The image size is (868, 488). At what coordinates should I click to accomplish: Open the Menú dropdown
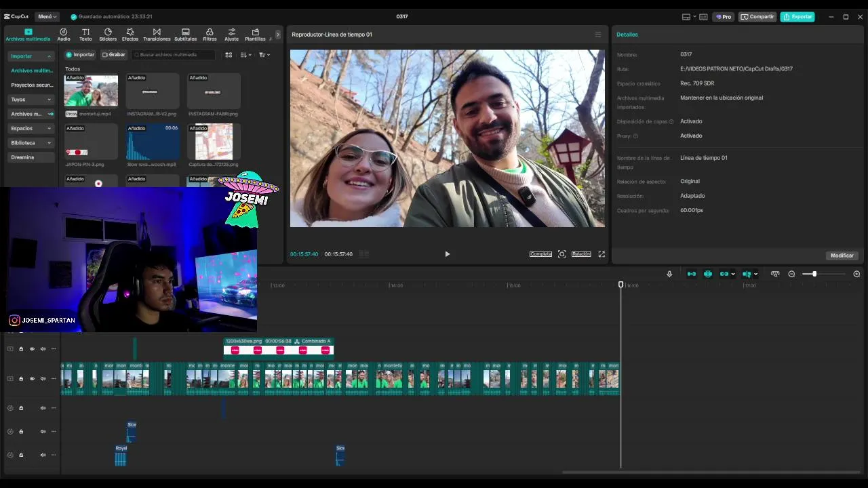pos(47,16)
